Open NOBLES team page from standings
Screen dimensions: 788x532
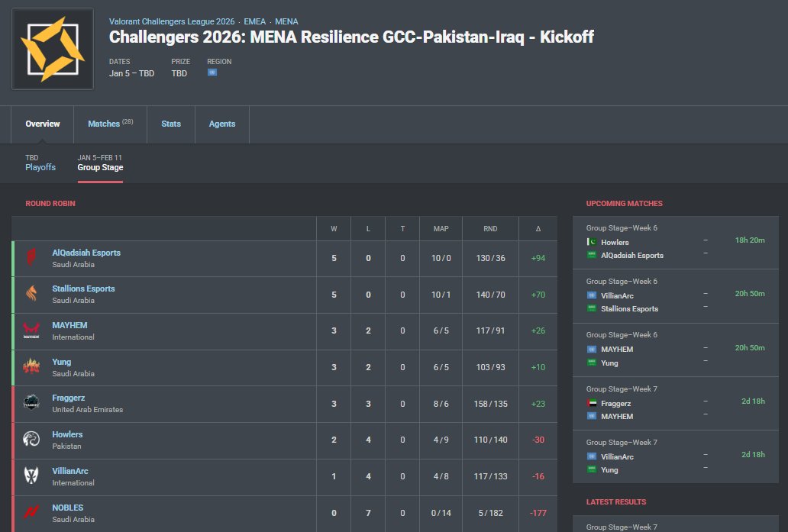tap(68, 508)
